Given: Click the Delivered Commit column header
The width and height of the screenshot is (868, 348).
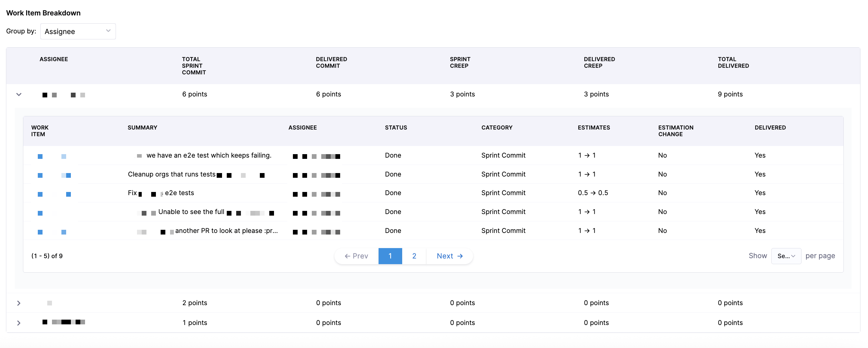Looking at the screenshot, I should (331, 62).
